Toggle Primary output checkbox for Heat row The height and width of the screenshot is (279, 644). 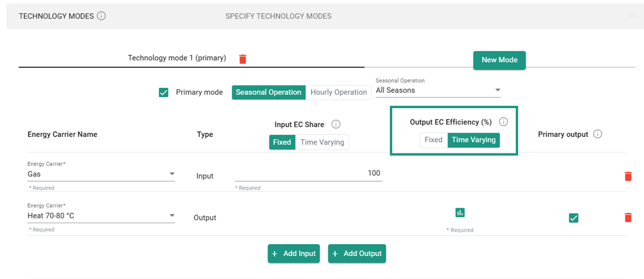[573, 218]
